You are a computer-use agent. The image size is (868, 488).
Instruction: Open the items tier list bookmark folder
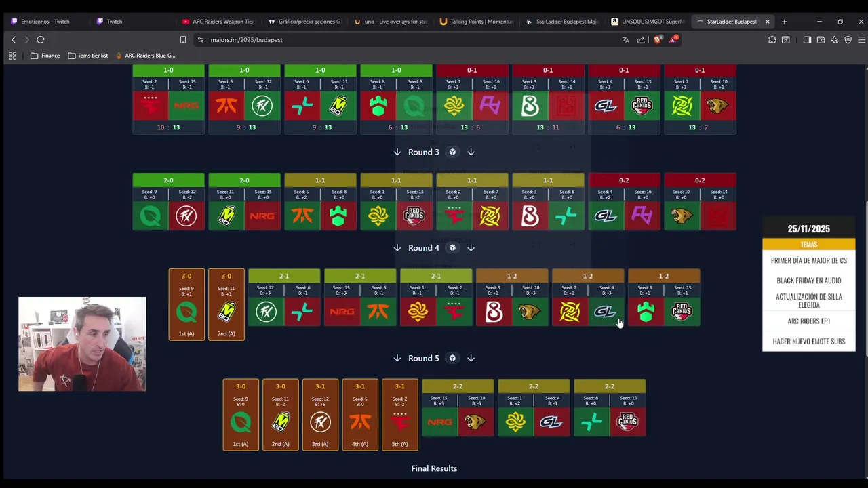point(88,56)
